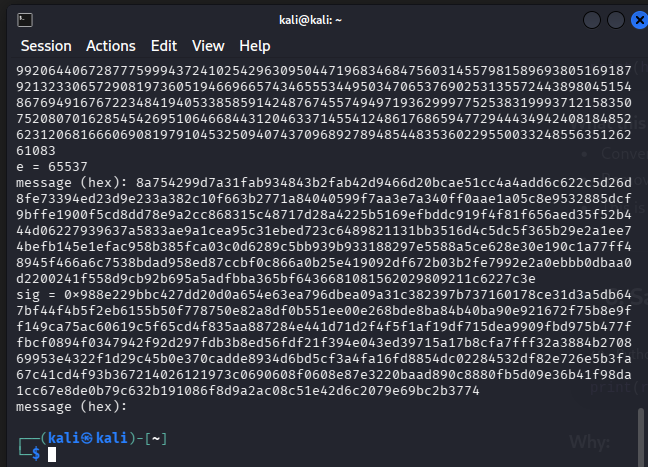Click the hex line starting '9bffe1900f5cd8dd'
The image size is (648, 467).
[324, 215]
